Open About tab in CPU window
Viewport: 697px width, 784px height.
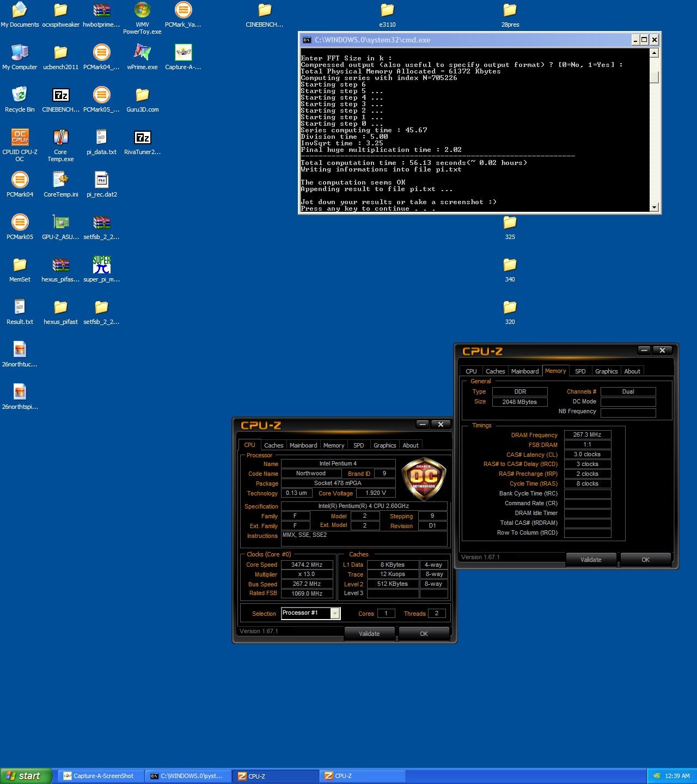(411, 445)
